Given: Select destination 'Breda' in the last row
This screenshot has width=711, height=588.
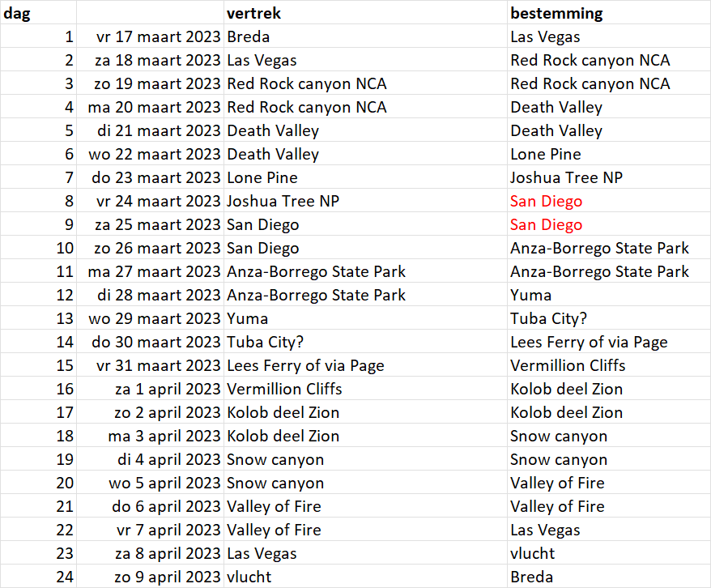Looking at the screenshot, I should (x=531, y=577).
